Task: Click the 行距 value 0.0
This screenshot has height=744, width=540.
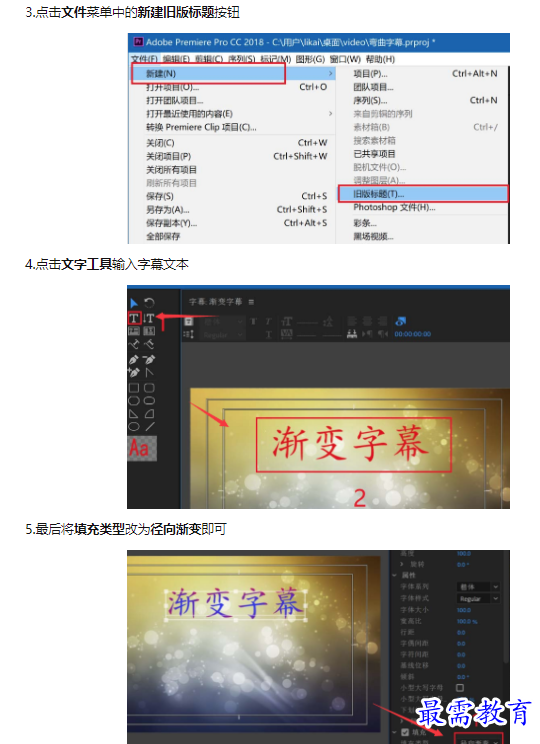Action: coord(461,632)
